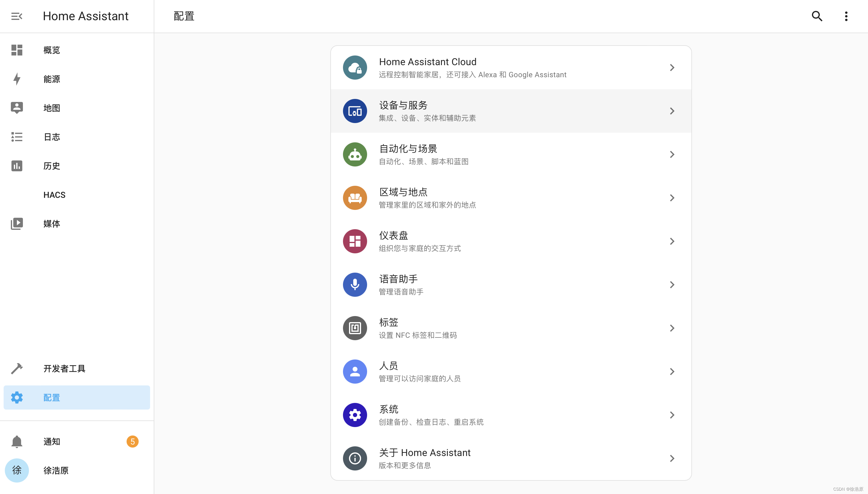Expand the 区域与地点 row chevron
This screenshot has height=494, width=868.
[x=672, y=198]
